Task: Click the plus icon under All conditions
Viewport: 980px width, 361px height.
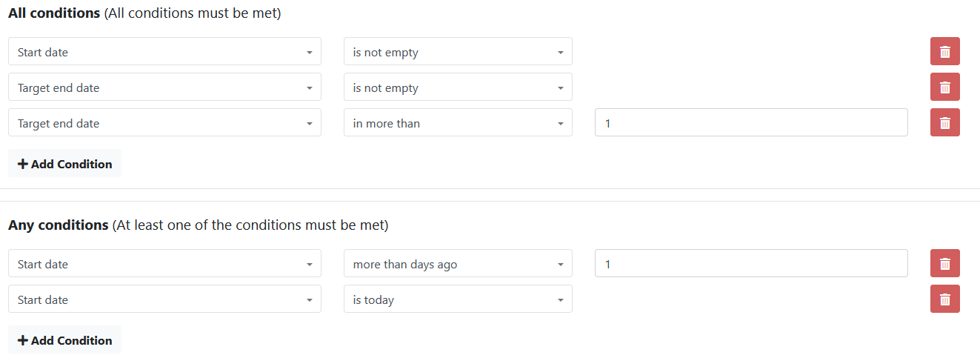Action: pos(23,165)
